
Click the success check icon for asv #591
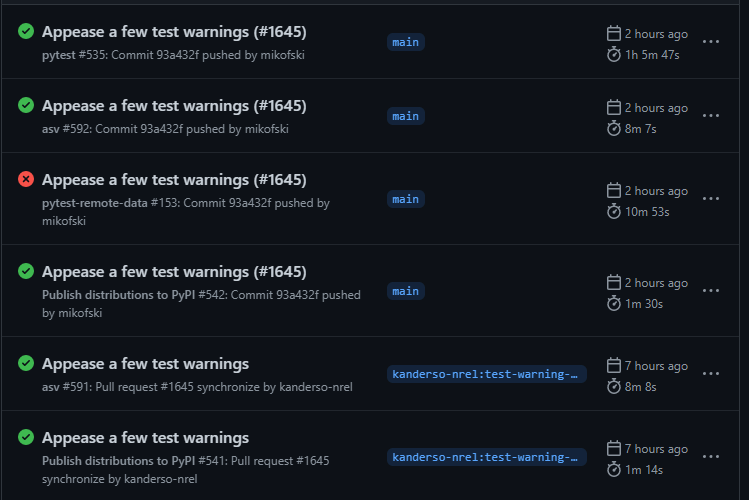[x=26, y=363]
